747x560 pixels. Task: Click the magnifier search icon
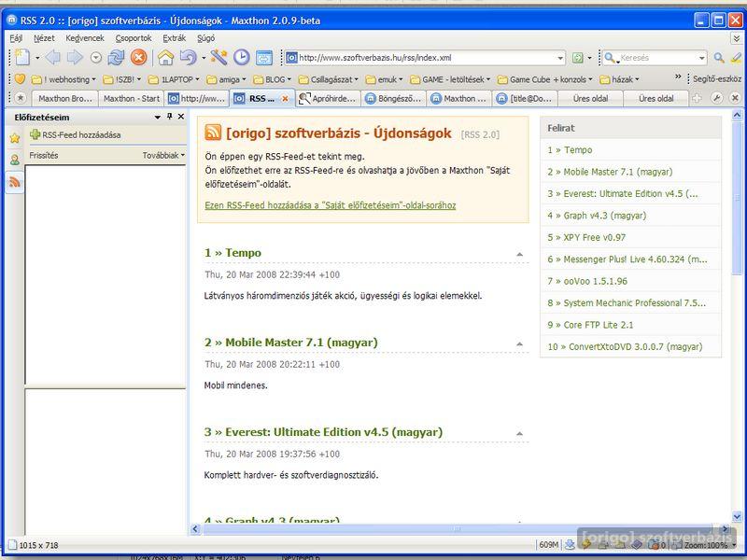point(719,58)
